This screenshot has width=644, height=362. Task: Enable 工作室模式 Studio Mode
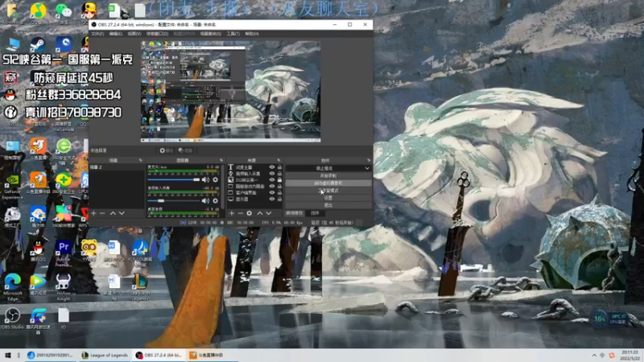click(x=328, y=191)
